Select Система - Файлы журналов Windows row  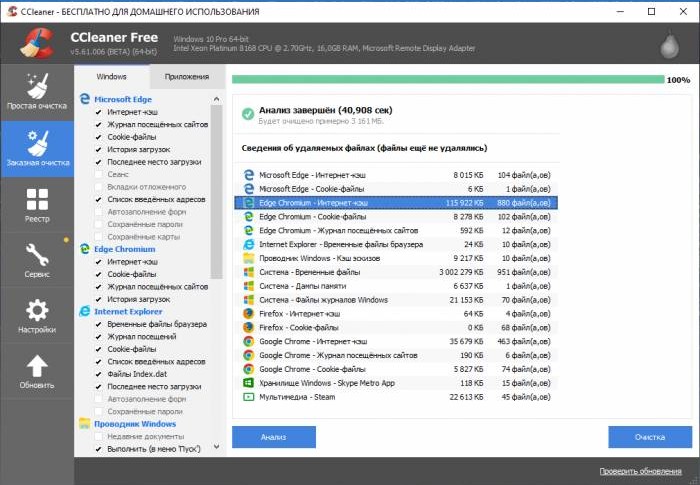[396, 300]
